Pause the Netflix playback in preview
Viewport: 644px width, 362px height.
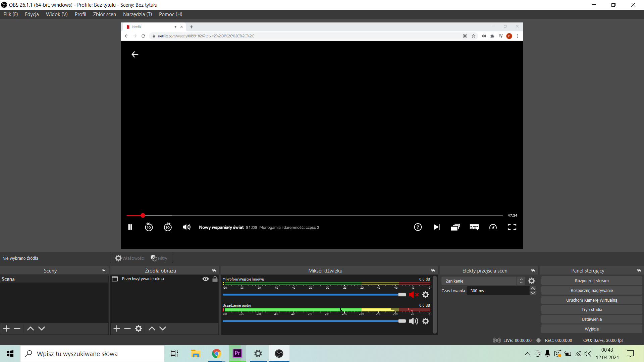pos(130,227)
